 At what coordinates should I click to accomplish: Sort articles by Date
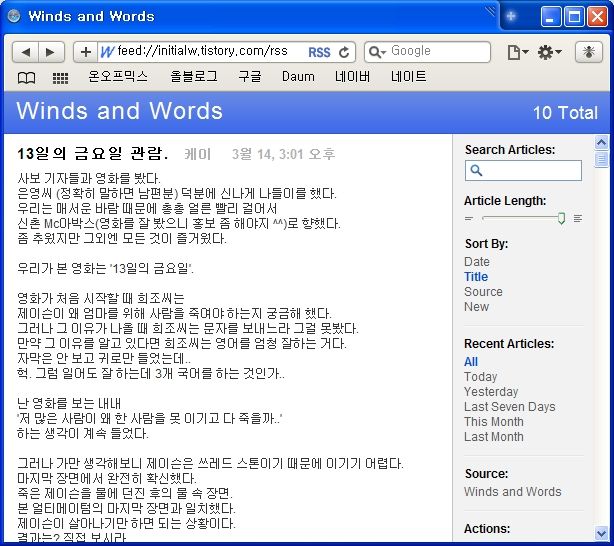(477, 262)
